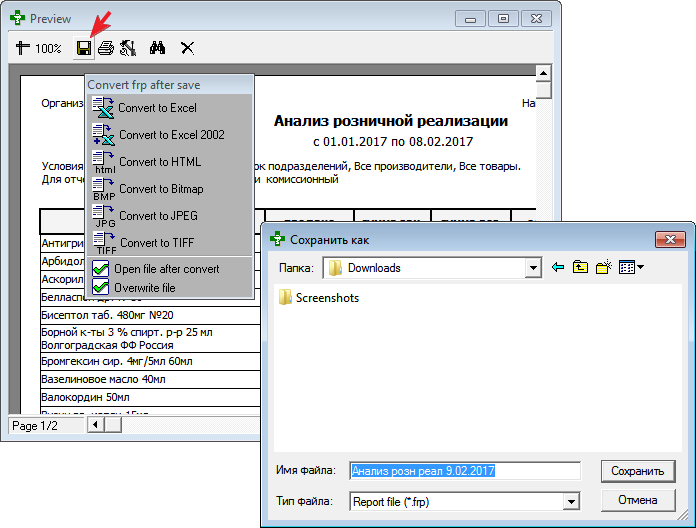Open the page settings tools icon
The height and width of the screenshot is (528, 696).
coord(127,48)
